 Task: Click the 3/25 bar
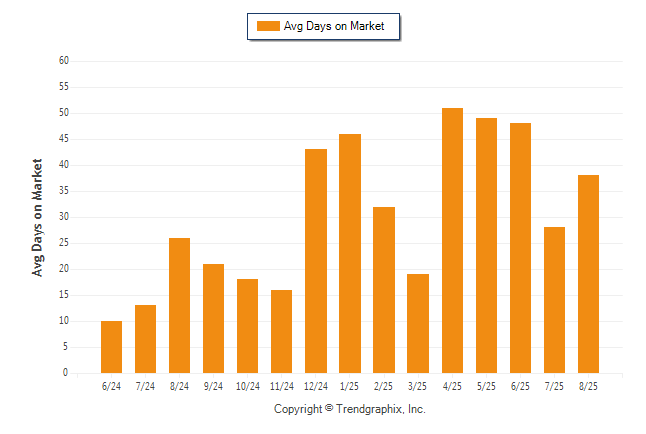418,324
